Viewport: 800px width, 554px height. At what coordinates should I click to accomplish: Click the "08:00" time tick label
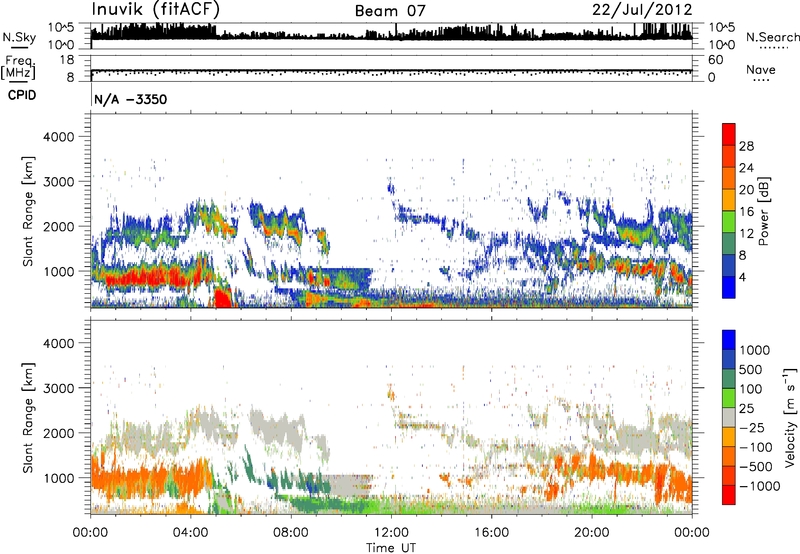point(291,532)
